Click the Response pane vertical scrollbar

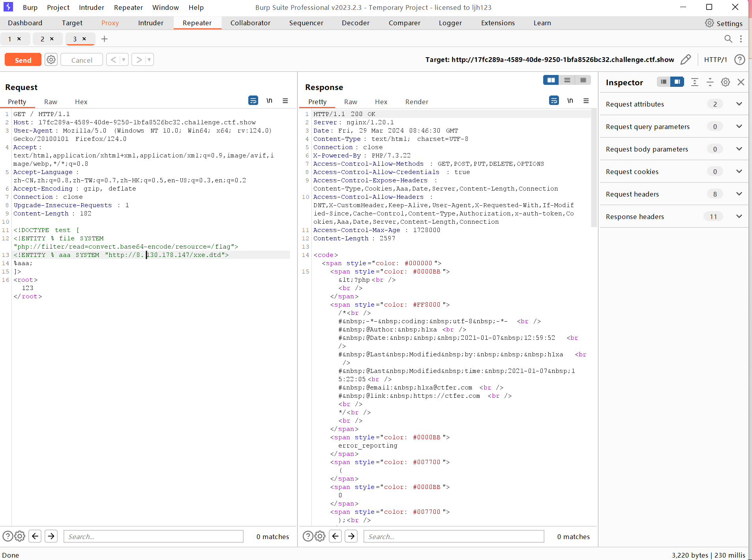594,168
